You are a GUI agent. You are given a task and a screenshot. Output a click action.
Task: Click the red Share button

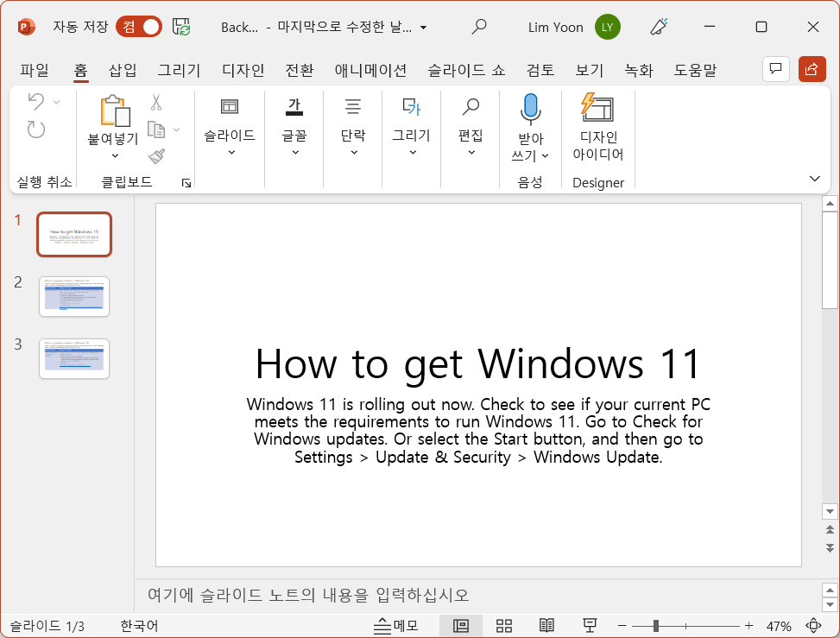(812, 69)
